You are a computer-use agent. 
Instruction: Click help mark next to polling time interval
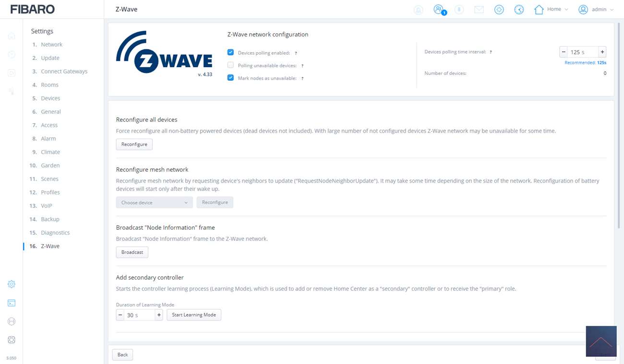pyautogui.click(x=491, y=52)
